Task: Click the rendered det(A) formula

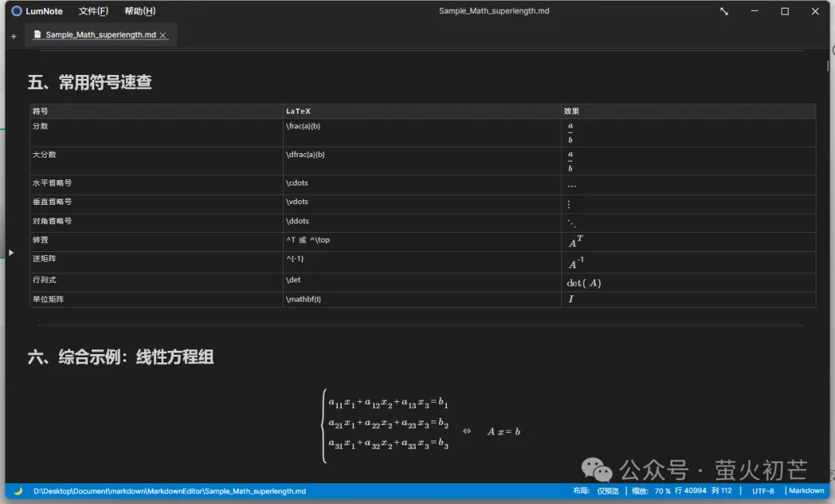Action: [x=584, y=283]
